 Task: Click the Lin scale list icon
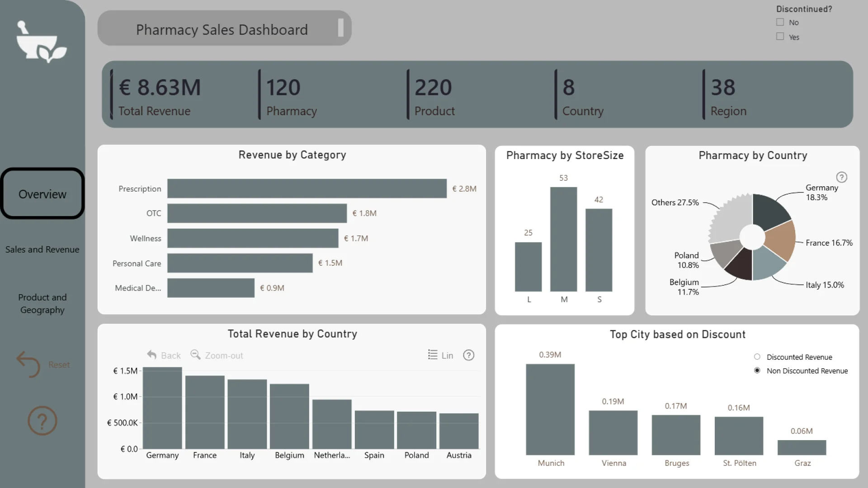[x=433, y=355]
